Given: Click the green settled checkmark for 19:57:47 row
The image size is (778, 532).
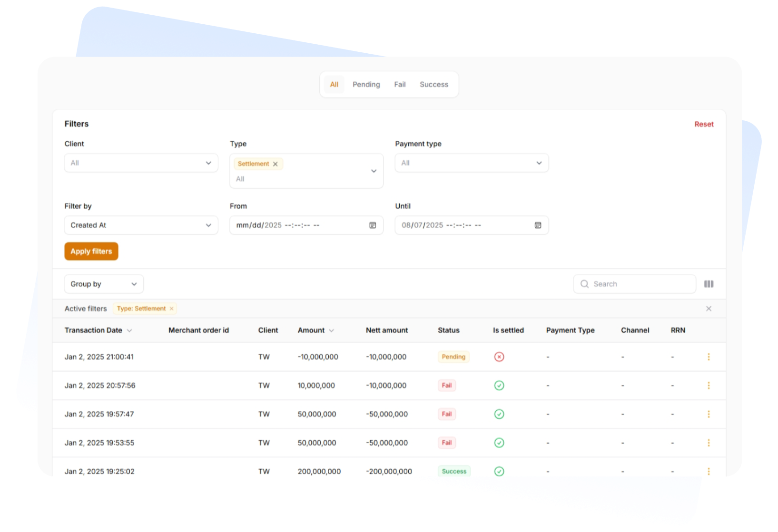Looking at the screenshot, I should [x=499, y=414].
